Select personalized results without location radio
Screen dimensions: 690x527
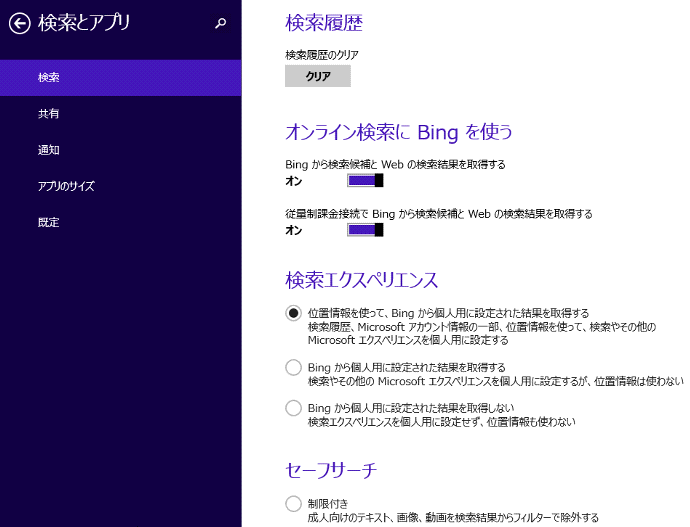[293, 367]
